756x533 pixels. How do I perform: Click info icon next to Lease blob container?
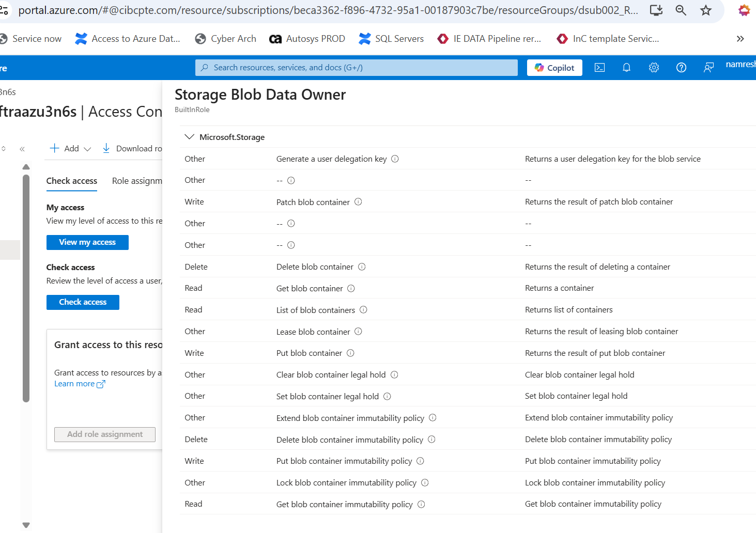point(358,332)
